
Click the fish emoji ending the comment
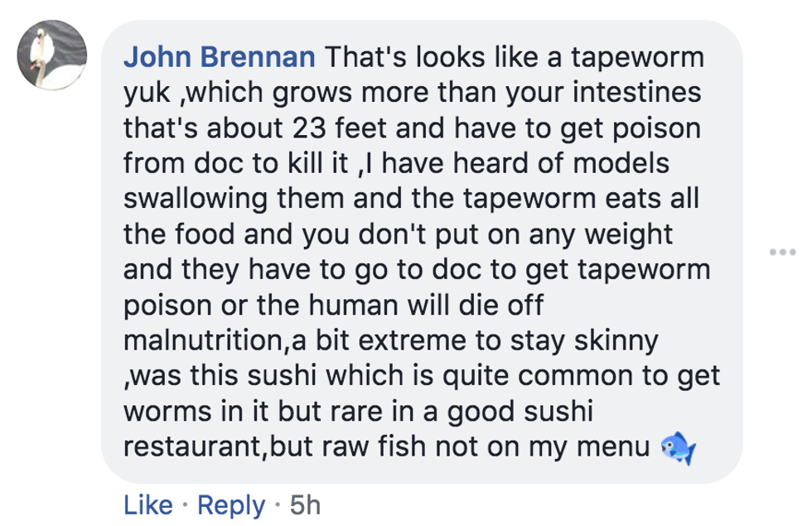[677, 449]
